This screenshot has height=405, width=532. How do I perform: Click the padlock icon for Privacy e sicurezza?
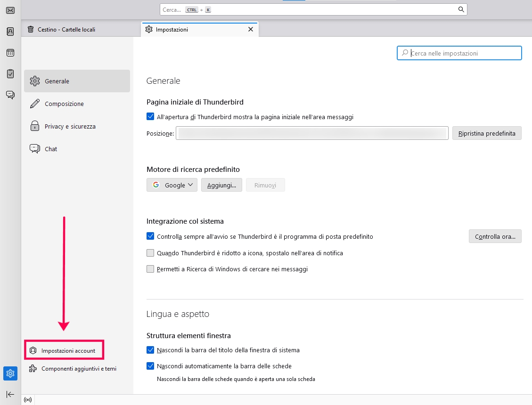coord(34,126)
